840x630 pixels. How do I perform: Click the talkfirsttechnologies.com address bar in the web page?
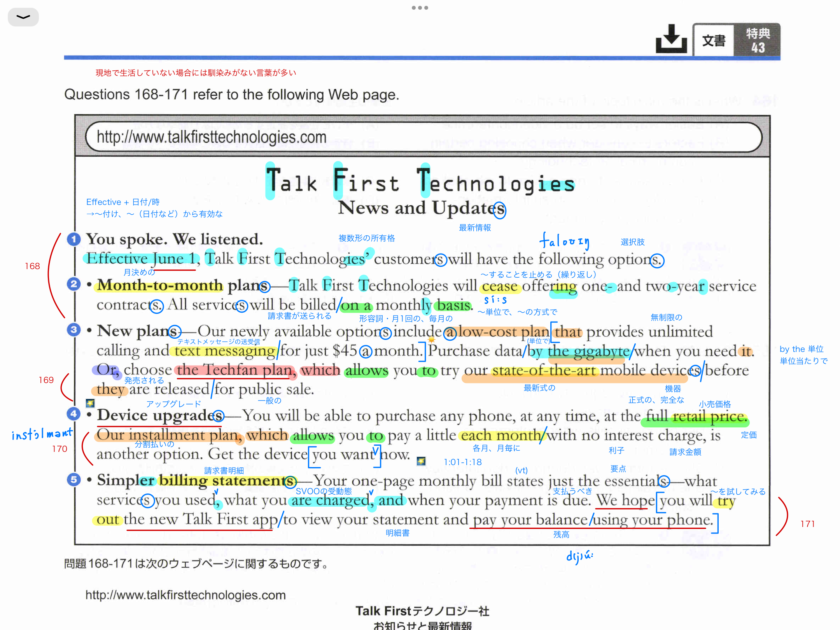pyautogui.click(x=423, y=137)
